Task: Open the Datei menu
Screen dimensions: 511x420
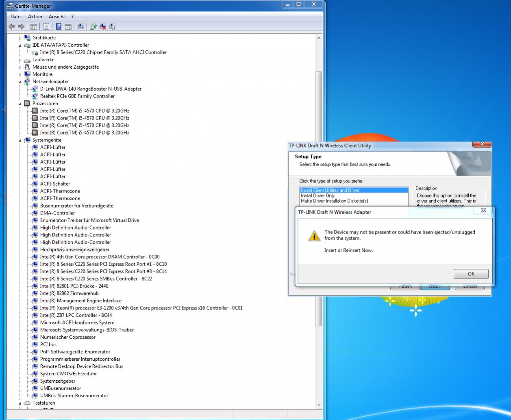Action: click(16, 17)
